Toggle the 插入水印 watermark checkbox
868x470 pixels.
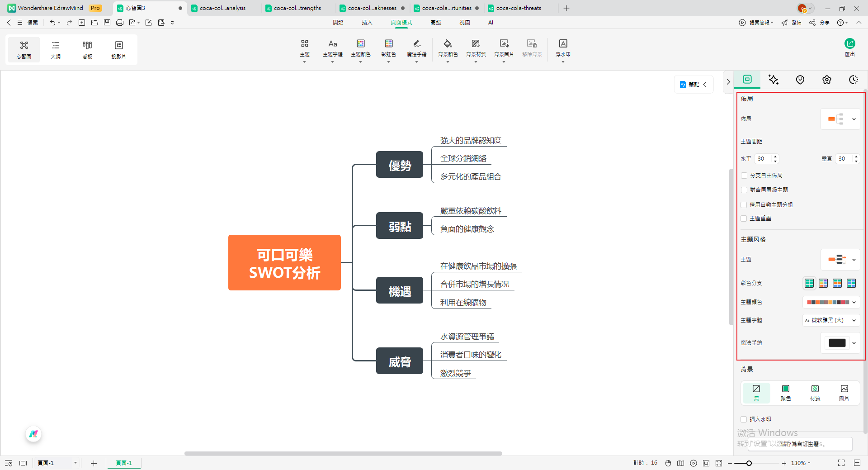(743, 419)
